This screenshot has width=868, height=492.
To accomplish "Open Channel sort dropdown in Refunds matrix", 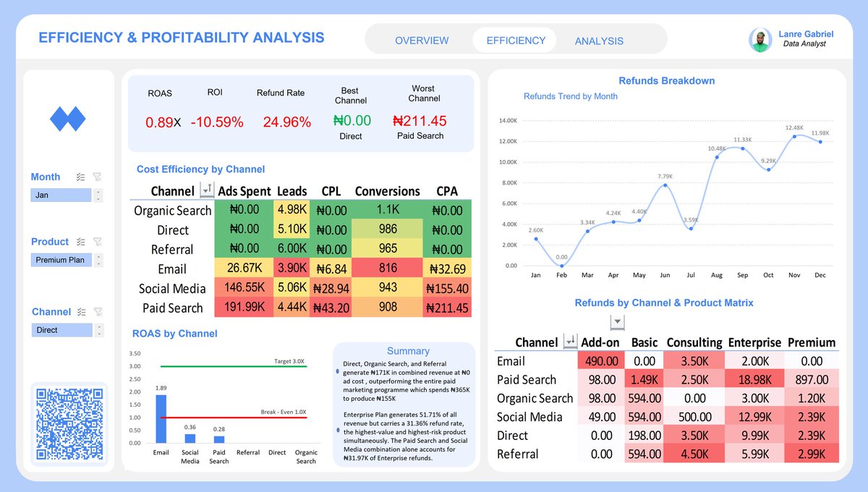I will tap(570, 342).
